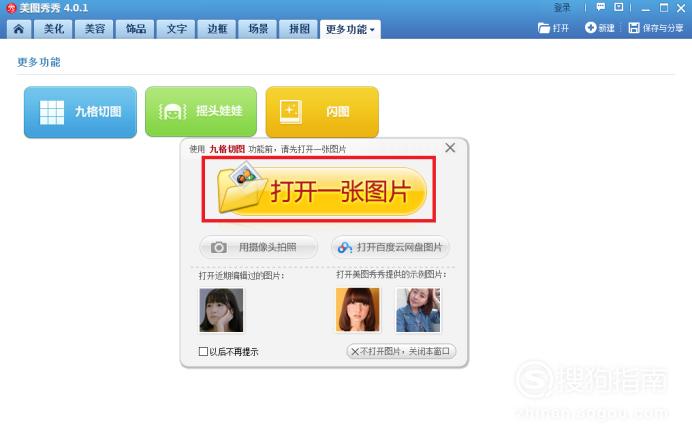Switch to the 美容 tab
The width and height of the screenshot is (692, 447).
pos(94,29)
